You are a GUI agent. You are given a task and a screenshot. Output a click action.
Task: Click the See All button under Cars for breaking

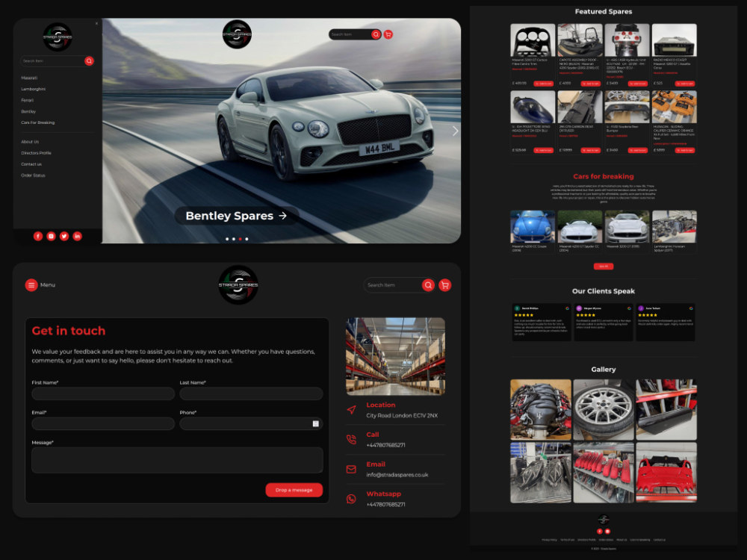[x=604, y=267]
